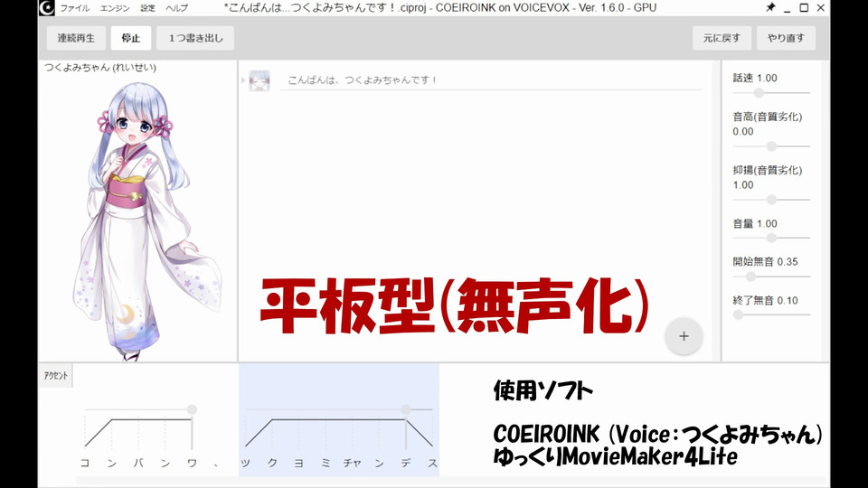868x488 pixels.
Task: Click the pause mark 、 after ワ
Action: [x=217, y=465]
